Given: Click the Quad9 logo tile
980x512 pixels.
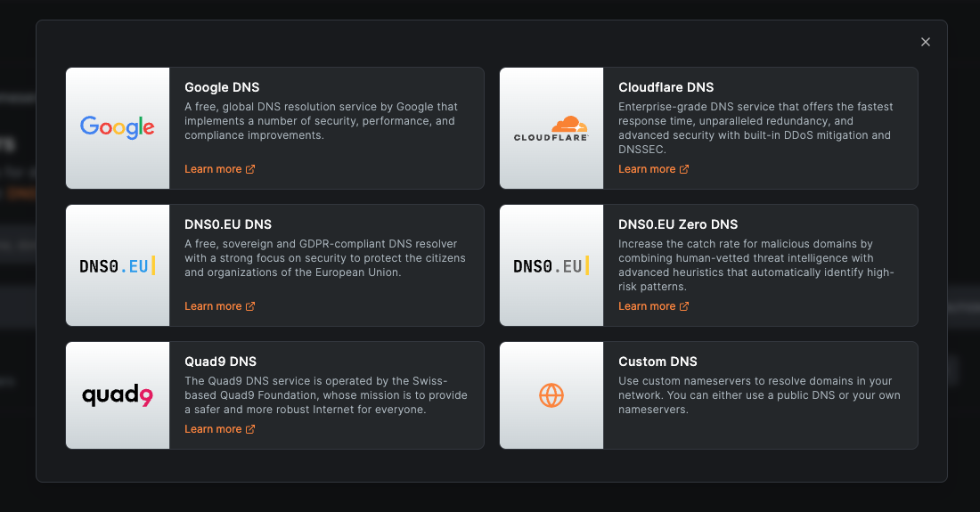Looking at the screenshot, I should [118, 395].
